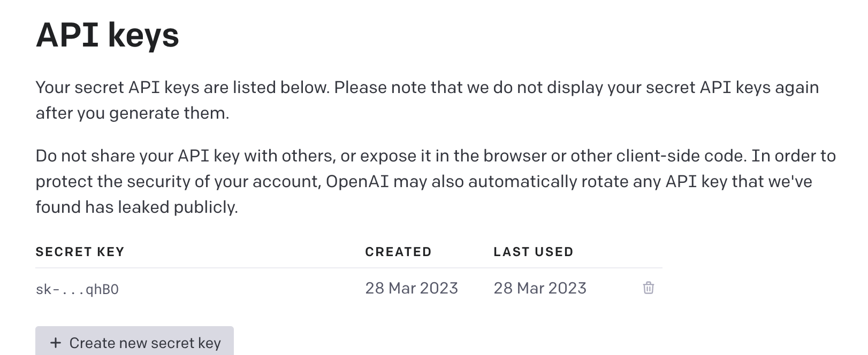Image resolution: width=868 pixels, height=355 pixels.
Task: Click the CREATED column header
Action: pos(398,252)
